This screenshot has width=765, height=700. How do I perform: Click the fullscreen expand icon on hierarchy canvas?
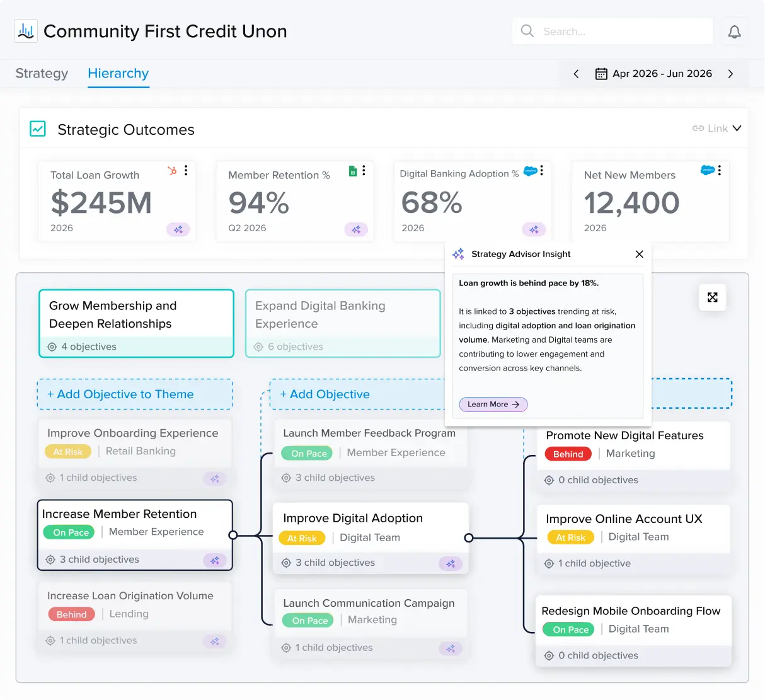[x=713, y=297]
